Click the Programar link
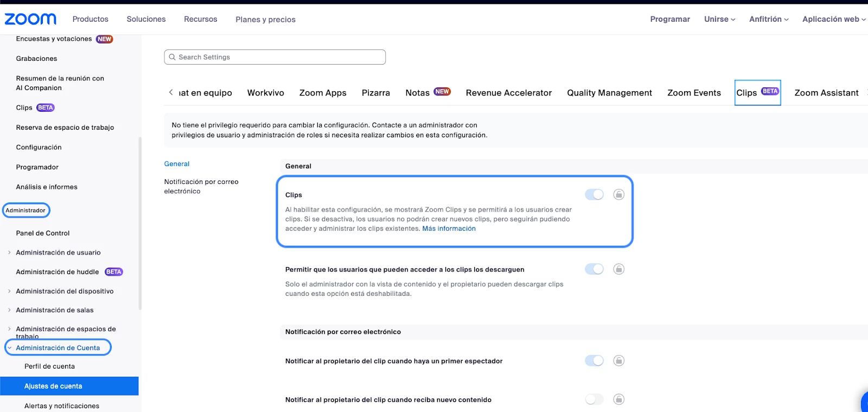Screen dimensions: 868x412 click(670, 19)
